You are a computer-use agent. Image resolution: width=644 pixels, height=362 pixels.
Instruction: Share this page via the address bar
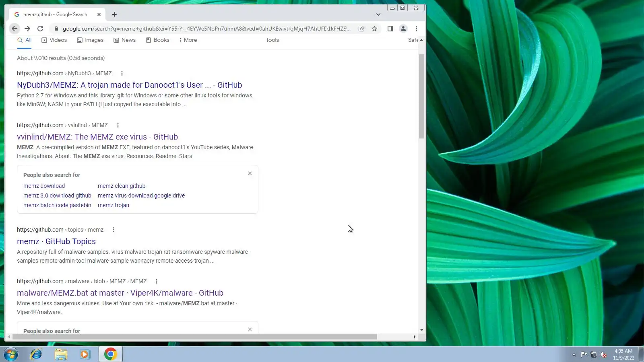(361, 29)
